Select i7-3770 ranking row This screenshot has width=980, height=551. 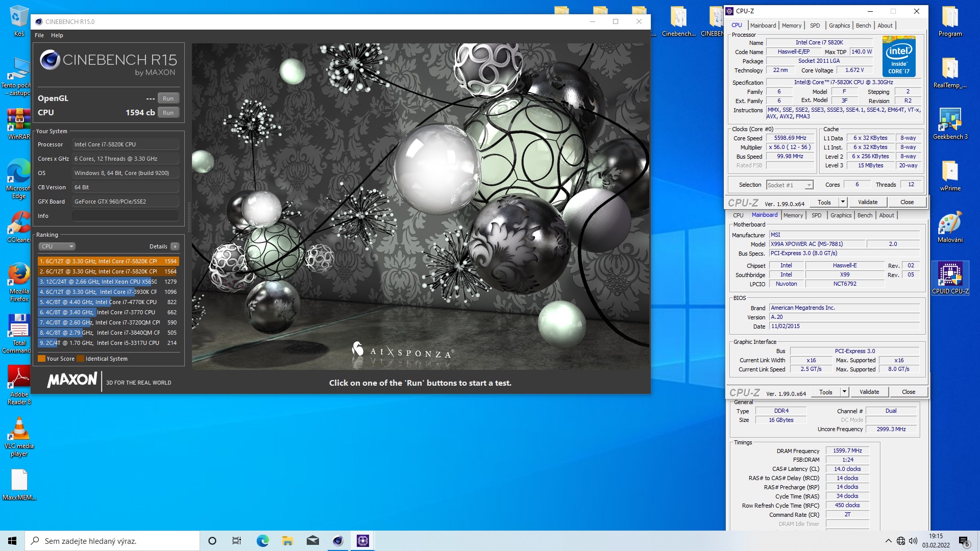(108, 312)
